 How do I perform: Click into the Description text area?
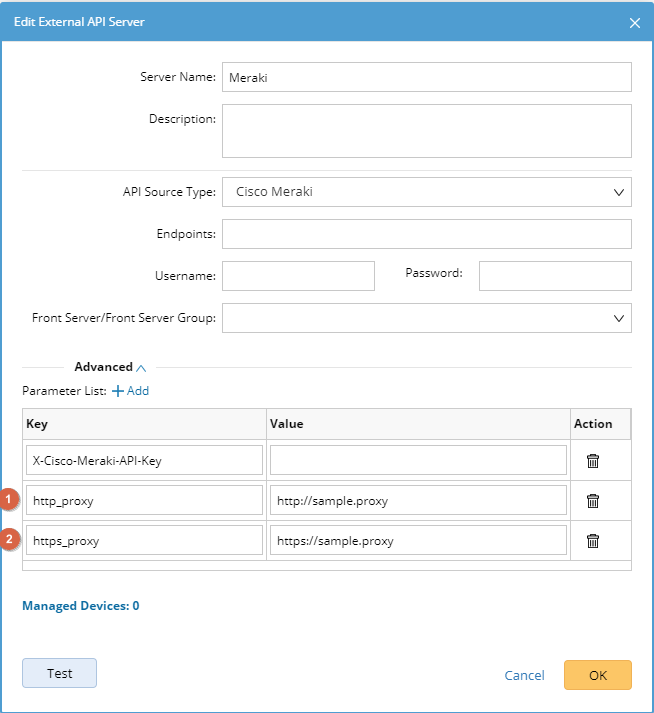pos(427,131)
